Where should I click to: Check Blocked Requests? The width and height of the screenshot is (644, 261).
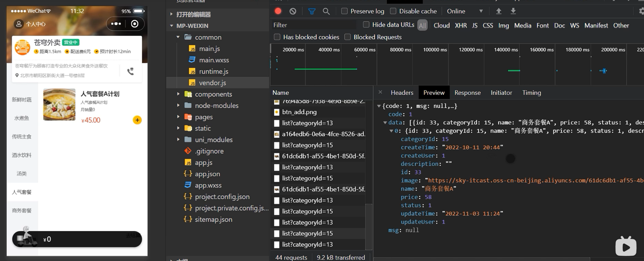pyautogui.click(x=347, y=37)
